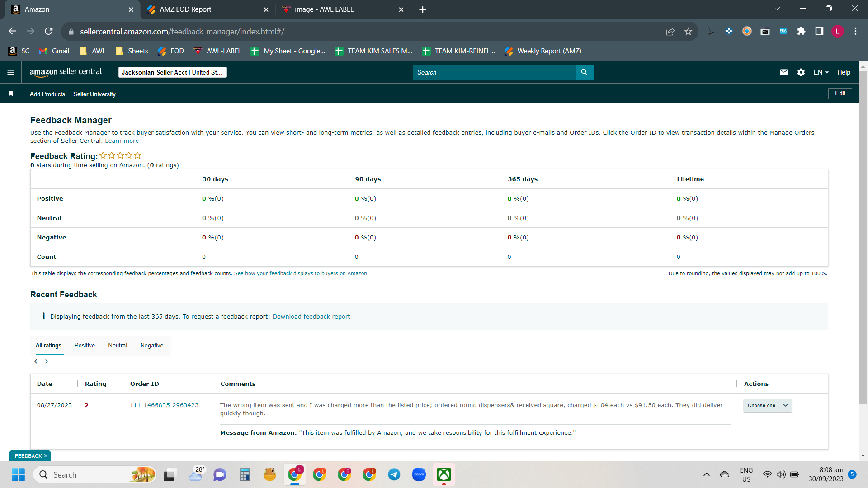
Task: Reload the browser page
Action: coord(49,31)
